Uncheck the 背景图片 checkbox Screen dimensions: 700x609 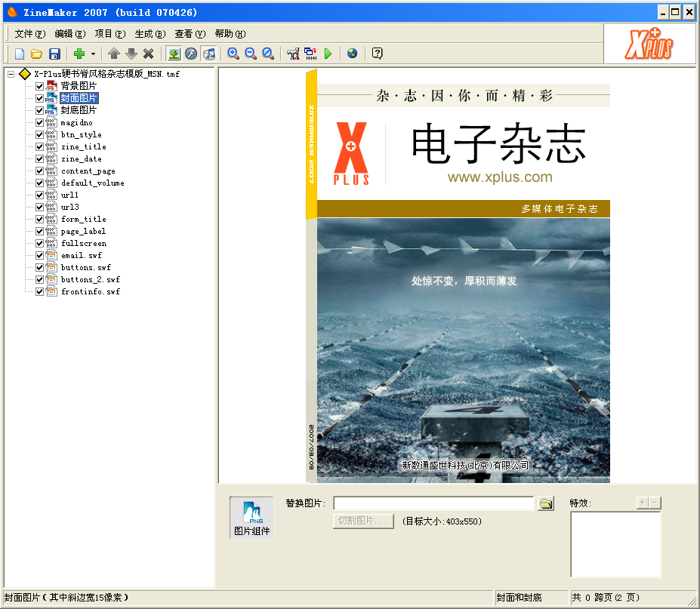[x=40, y=86]
